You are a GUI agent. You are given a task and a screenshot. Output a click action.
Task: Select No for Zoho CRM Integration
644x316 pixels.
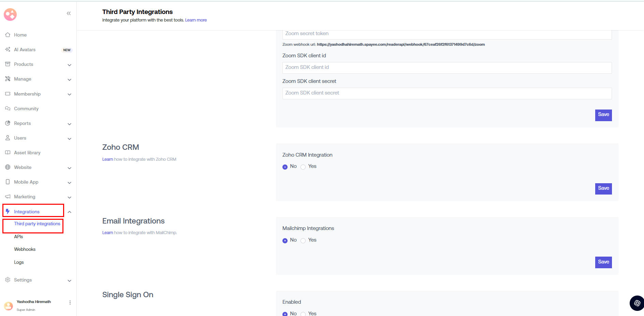(x=285, y=167)
